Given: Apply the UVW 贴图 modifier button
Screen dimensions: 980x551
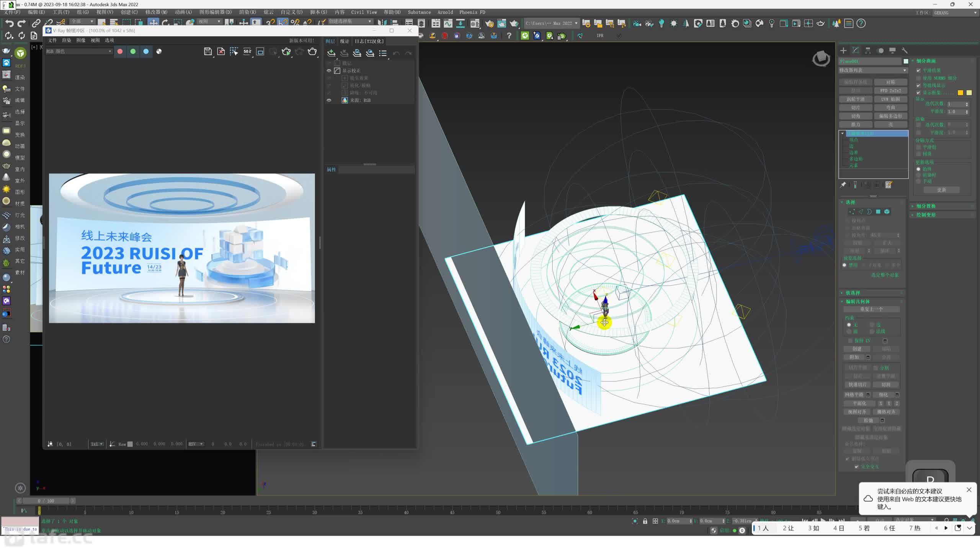Looking at the screenshot, I should [890, 99].
